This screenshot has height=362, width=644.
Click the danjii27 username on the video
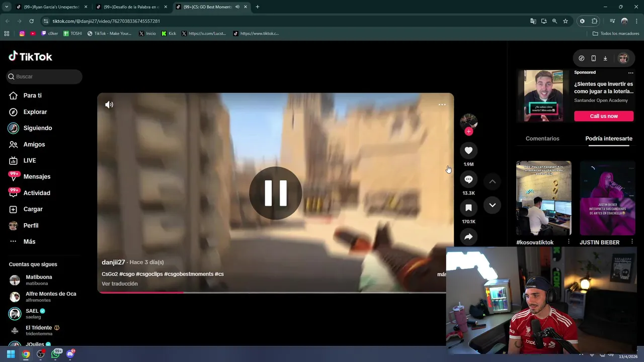(113, 262)
